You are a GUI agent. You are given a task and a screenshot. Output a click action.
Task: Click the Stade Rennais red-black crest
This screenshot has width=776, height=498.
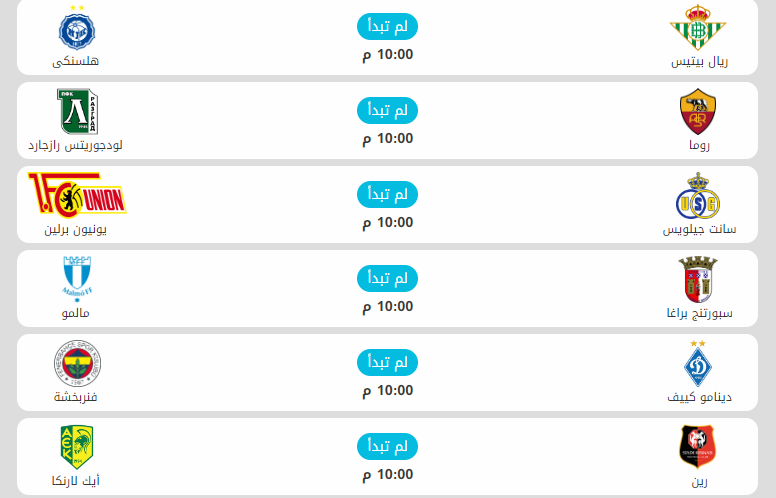coord(698,447)
